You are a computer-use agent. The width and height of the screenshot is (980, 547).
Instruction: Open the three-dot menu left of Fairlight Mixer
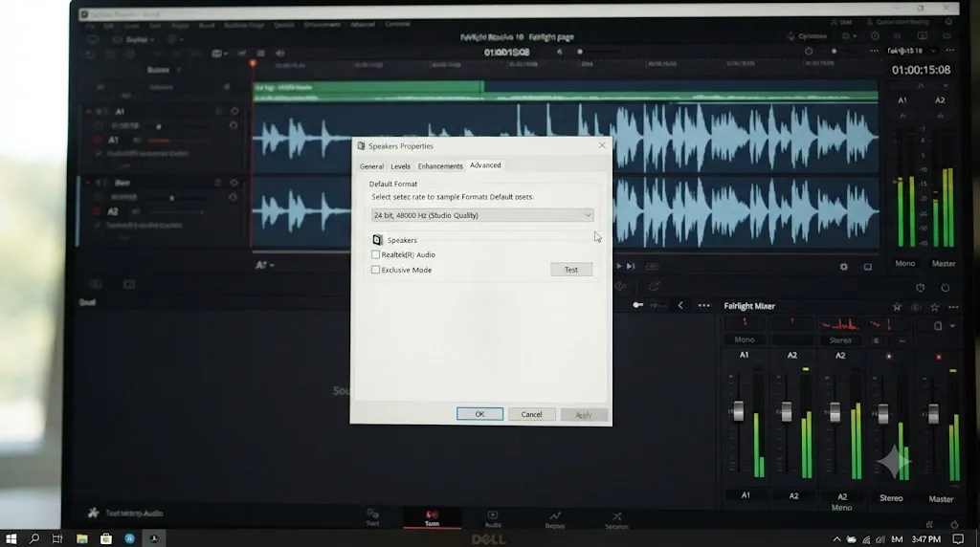[x=703, y=305]
